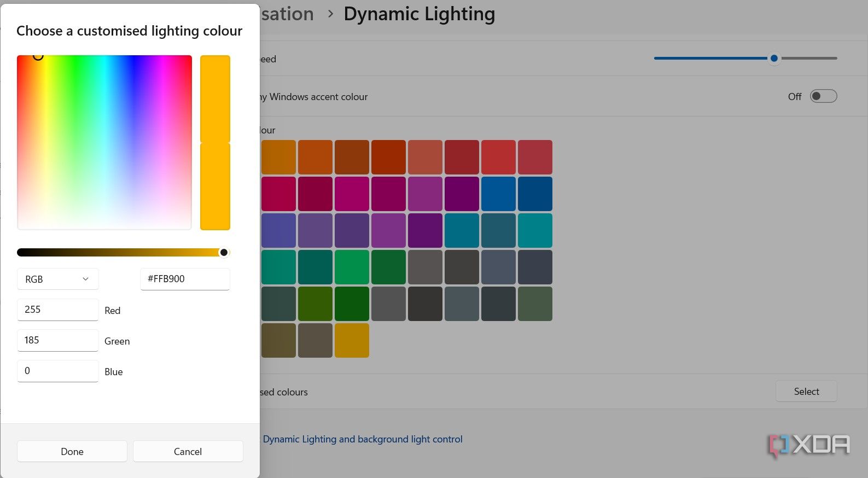Pick the crimson swatch starting the second row
This screenshot has height=478, width=868.
pyautogui.click(x=278, y=194)
